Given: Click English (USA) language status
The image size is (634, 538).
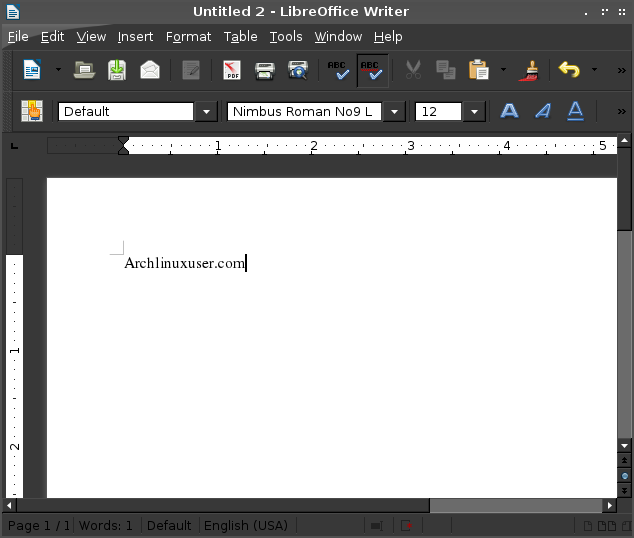Looking at the screenshot, I should (246, 525).
